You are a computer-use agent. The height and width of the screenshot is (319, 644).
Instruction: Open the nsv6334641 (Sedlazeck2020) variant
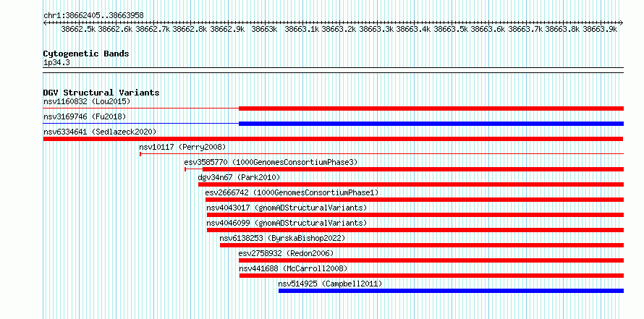tap(100, 132)
